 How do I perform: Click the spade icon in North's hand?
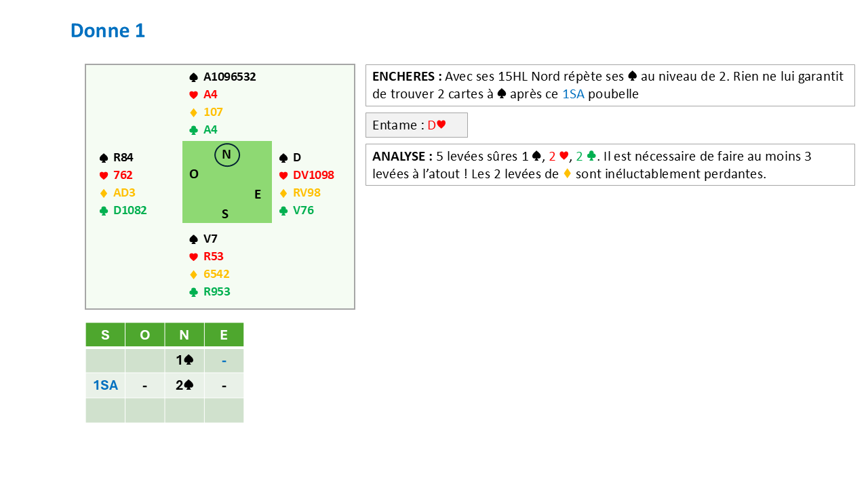tap(193, 77)
